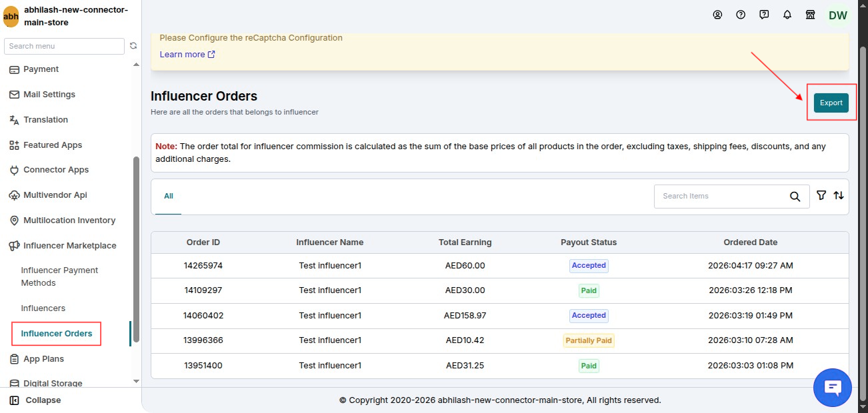The image size is (868, 413).
Task: Click the Translation language icon
Action: click(14, 120)
